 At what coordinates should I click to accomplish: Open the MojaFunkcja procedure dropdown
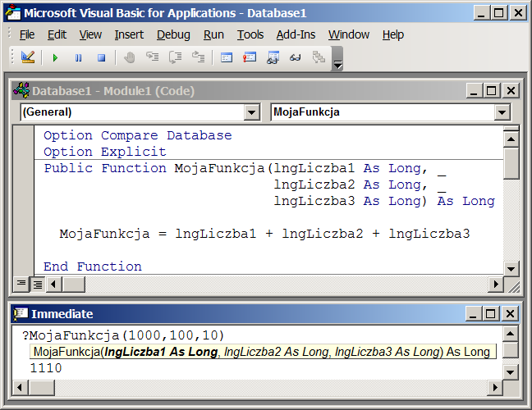pyautogui.click(x=502, y=112)
